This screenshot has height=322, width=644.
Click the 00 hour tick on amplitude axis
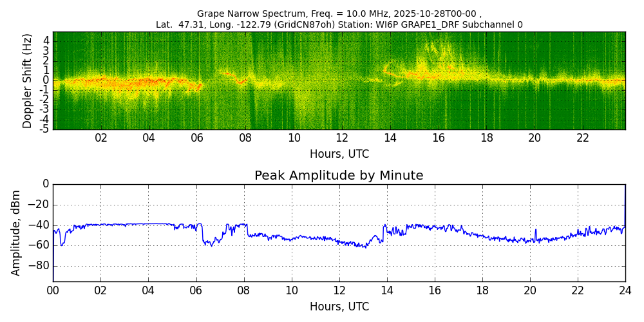tap(53, 290)
